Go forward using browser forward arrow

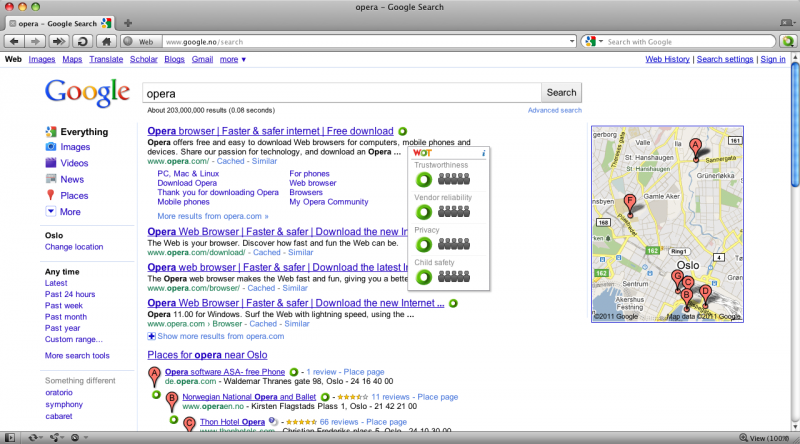pyautogui.click(x=35, y=41)
